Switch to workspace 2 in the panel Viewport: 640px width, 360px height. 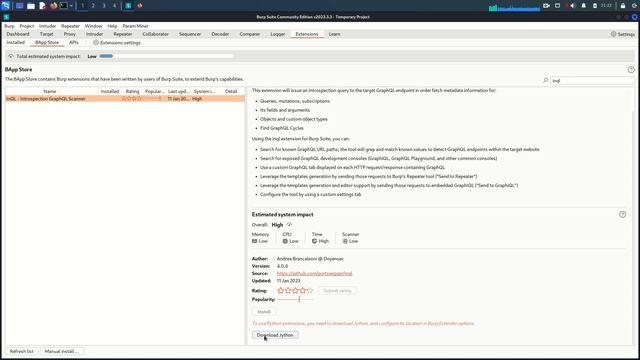pyautogui.click(x=93, y=6)
